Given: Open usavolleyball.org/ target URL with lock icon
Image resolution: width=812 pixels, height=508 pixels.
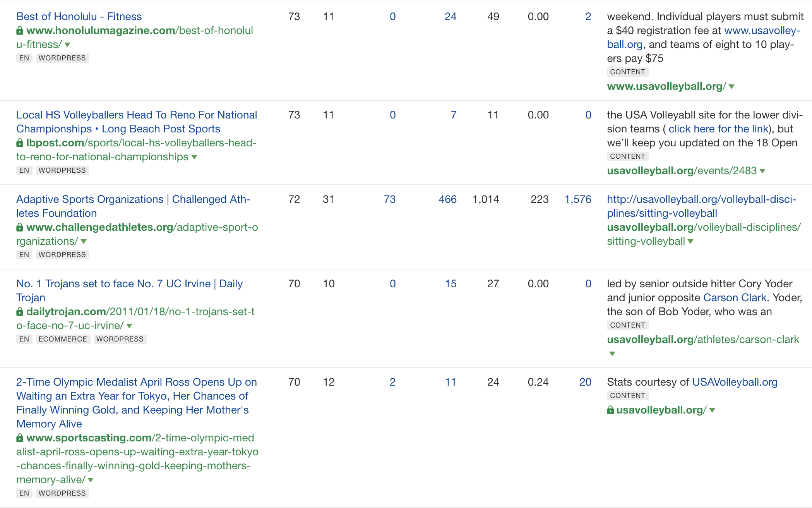Looking at the screenshot, I should pos(661,410).
